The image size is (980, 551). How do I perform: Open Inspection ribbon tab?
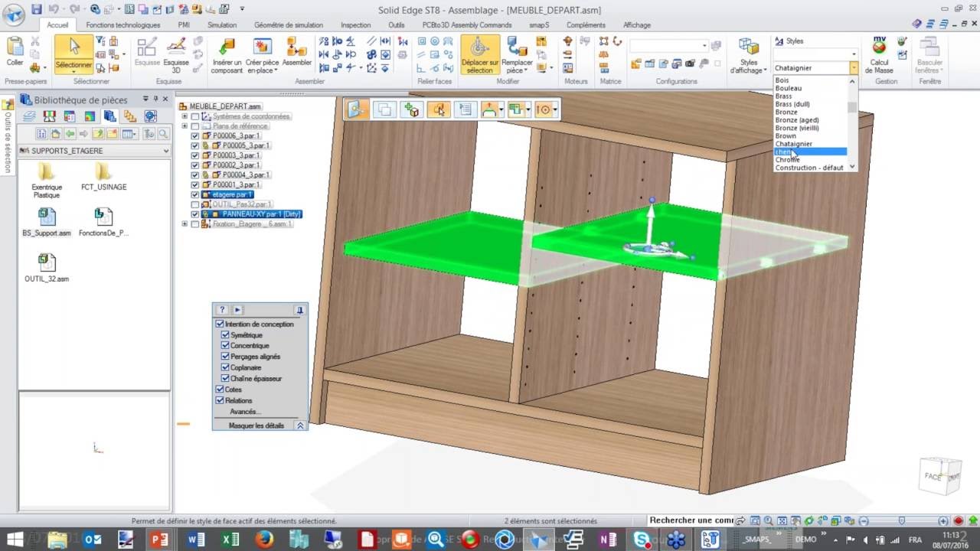355,25
